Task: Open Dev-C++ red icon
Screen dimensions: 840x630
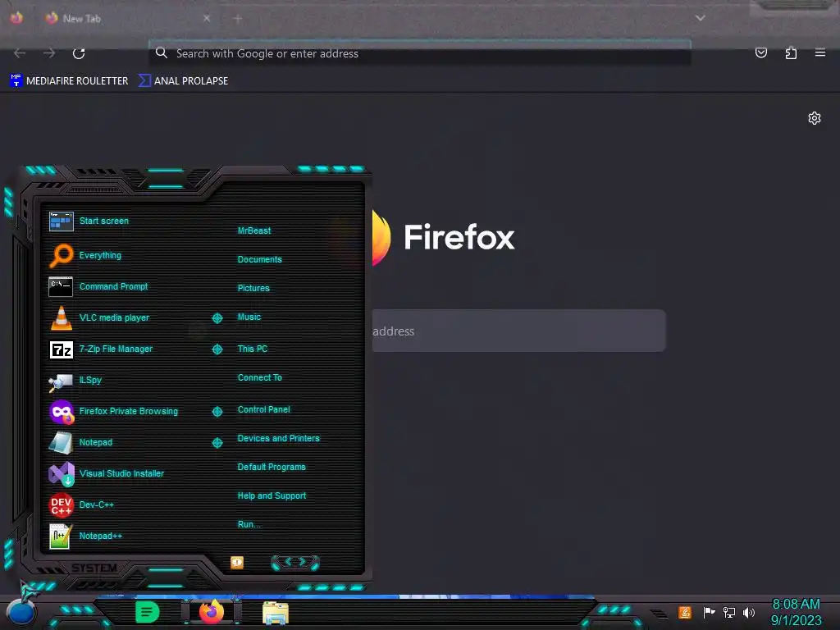Action: 61,504
